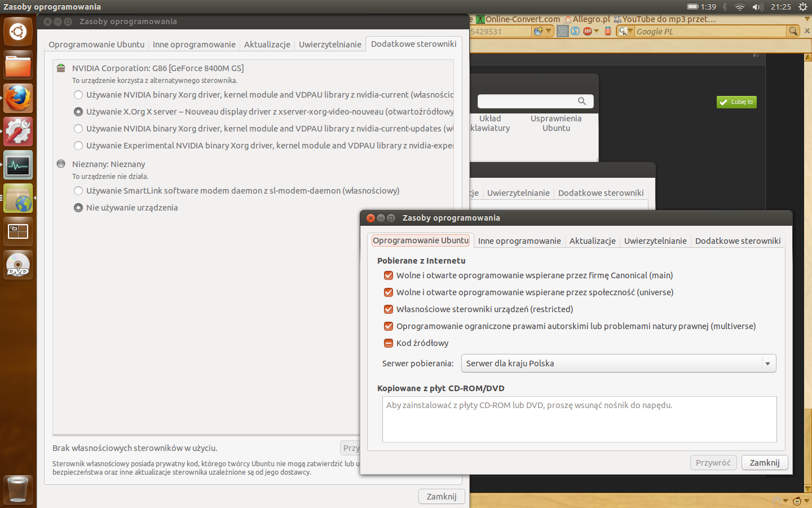Toggle the Własnościowe sterowniki (restricted) checkbox
Screen dimensions: 812x508
[x=389, y=309]
